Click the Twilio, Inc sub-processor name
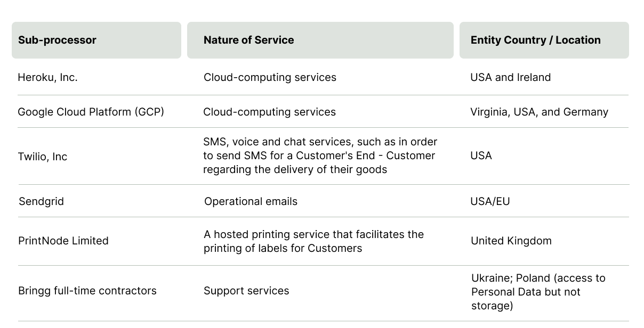Screen dimensions: 644x328 (x=43, y=157)
